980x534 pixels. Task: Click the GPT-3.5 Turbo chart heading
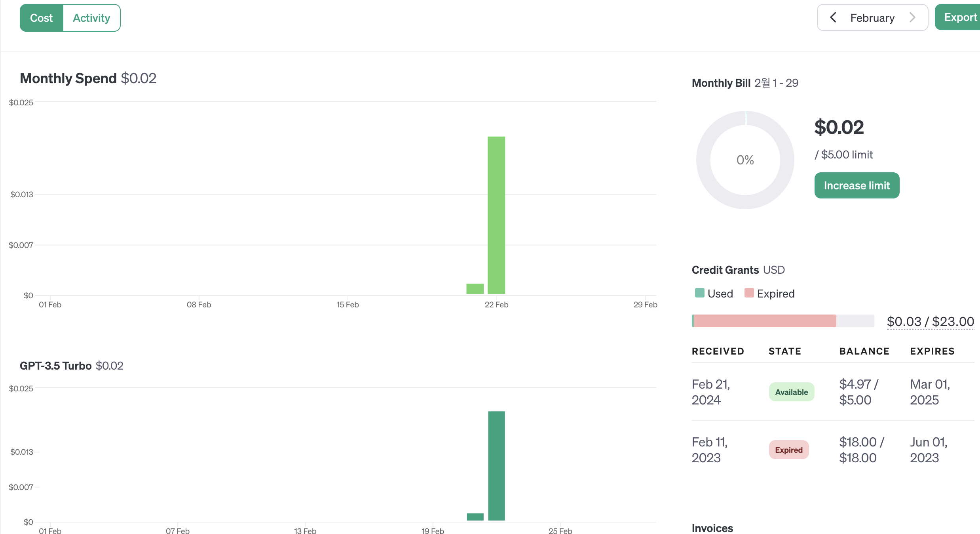(56, 366)
